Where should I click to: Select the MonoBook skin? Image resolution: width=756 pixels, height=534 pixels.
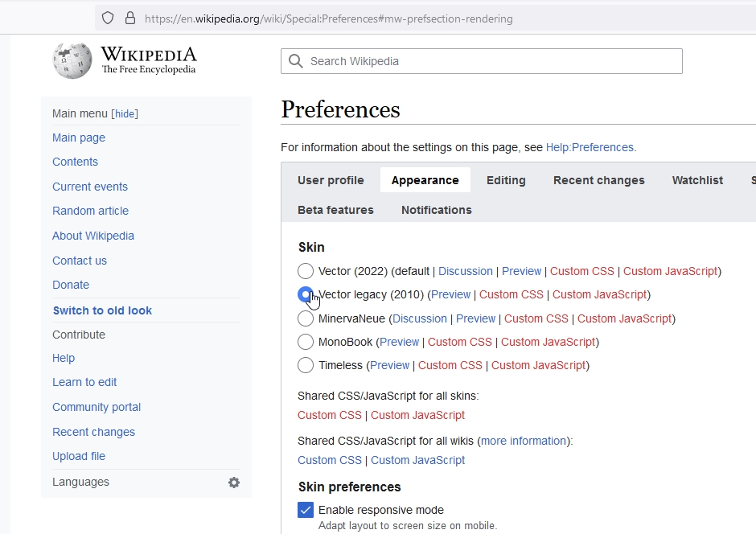306,341
